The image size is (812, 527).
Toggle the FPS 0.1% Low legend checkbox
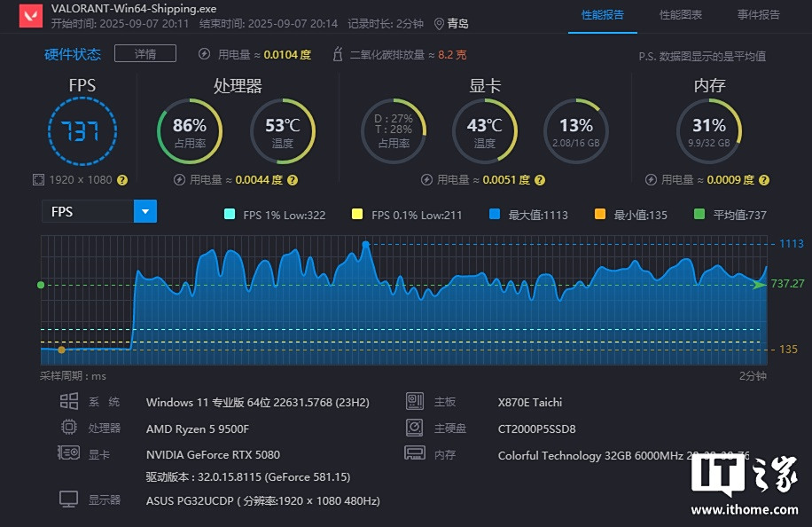click(x=357, y=214)
